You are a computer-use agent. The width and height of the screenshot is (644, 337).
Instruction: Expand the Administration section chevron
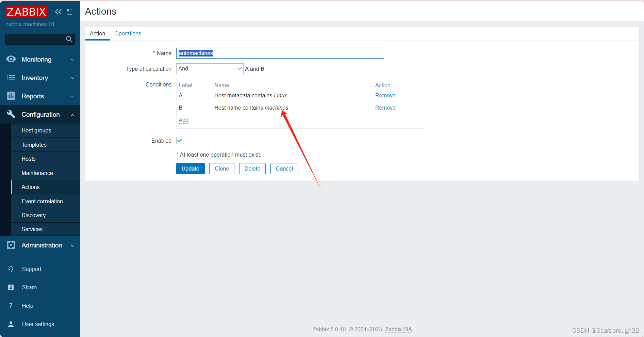point(72,245)
